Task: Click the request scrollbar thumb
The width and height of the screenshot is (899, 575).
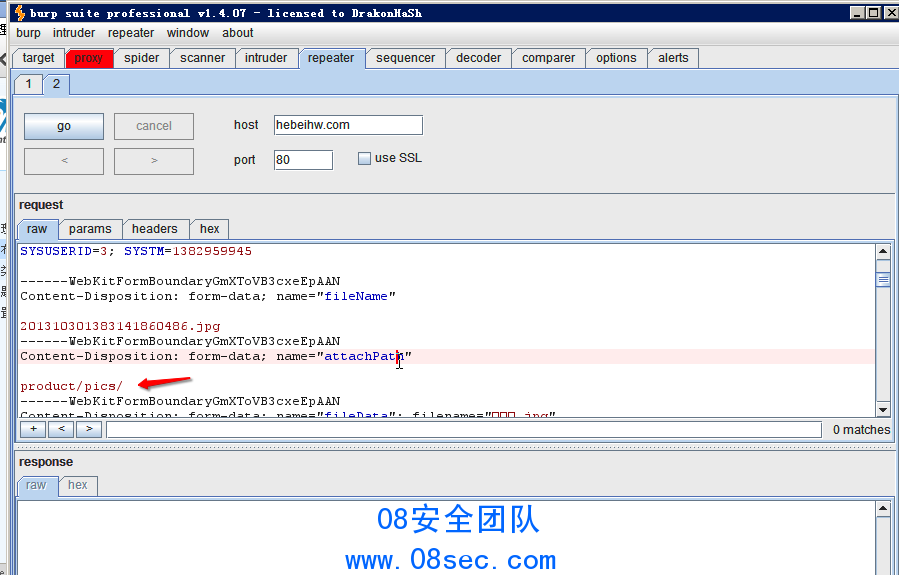Action: pyautogui.click(x=883, y=280)
